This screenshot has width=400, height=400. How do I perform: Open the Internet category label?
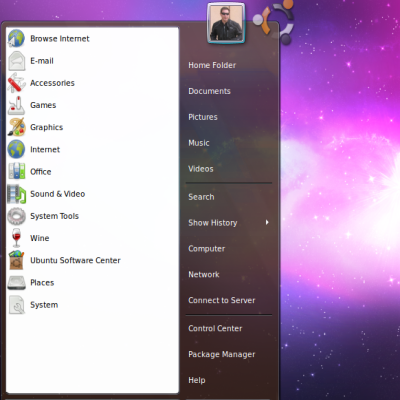coord(45,149)
